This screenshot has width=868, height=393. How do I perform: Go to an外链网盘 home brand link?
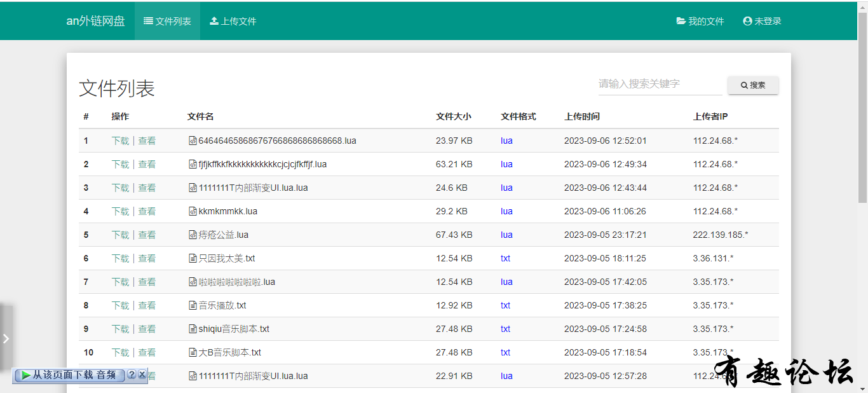click(x=95, y=21)
